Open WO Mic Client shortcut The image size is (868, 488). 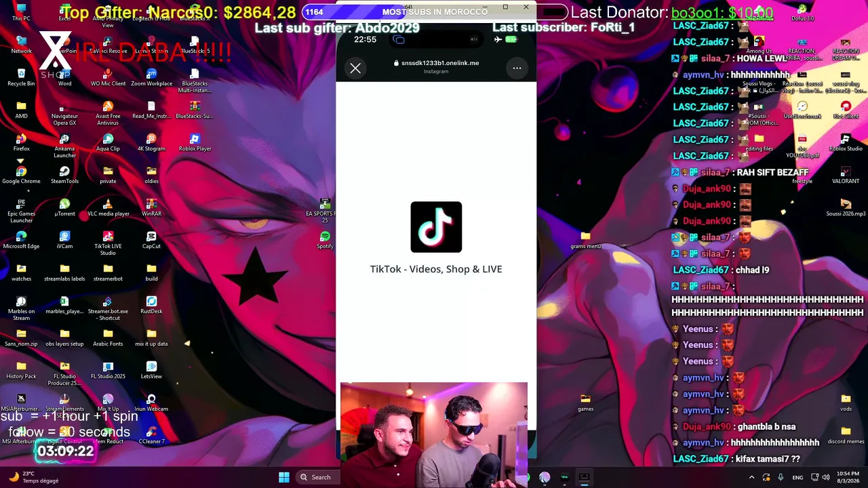click(108, 76)
